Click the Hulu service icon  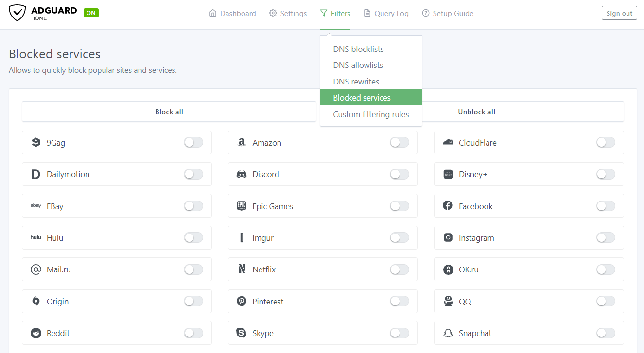[x=35, y=237]
